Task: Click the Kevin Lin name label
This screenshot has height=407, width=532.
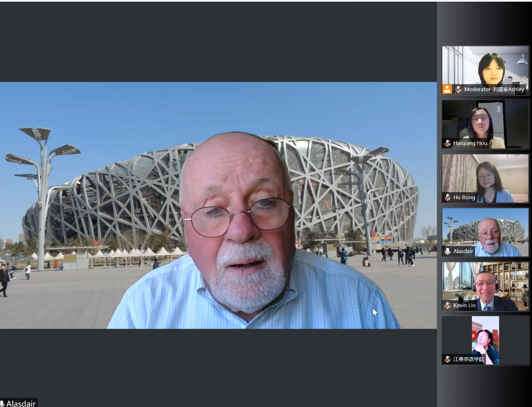Action: pyautogui.click(x=464, y=306)
